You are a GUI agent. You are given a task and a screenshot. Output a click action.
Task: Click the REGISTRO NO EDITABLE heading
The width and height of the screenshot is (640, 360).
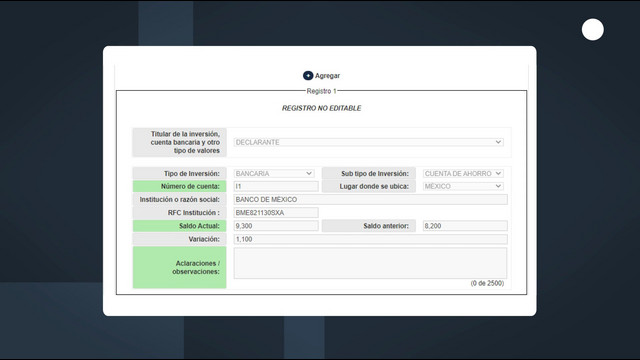click(322, 108)
